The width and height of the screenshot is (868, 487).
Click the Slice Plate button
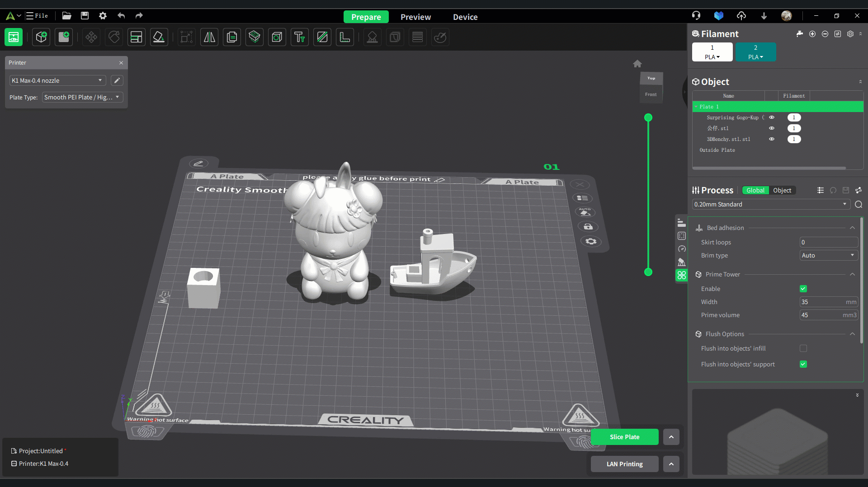(624, 437)
